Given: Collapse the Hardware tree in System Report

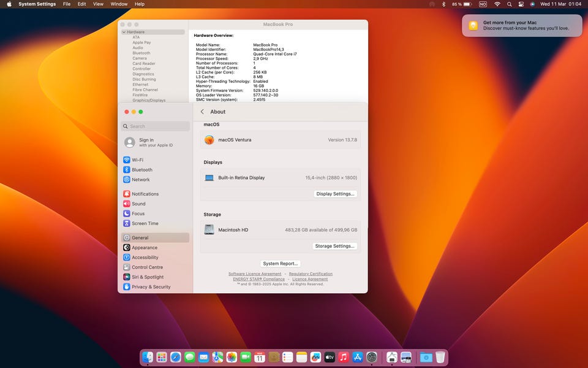Looking at the screenshot, I should pyautogui.click(x=124, y=32).
